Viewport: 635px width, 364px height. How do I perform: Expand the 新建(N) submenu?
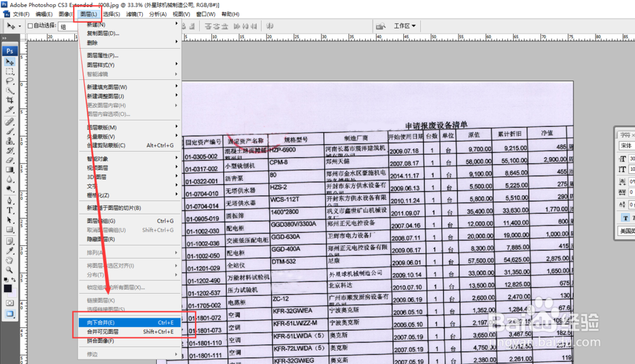[x=130, y=24]
